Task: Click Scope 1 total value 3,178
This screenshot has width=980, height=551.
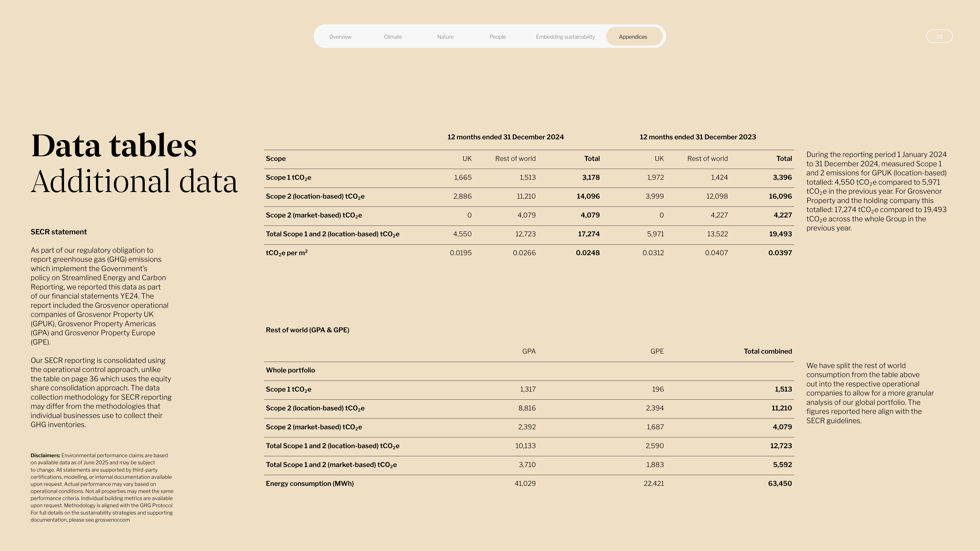Action: pos(591,178)
